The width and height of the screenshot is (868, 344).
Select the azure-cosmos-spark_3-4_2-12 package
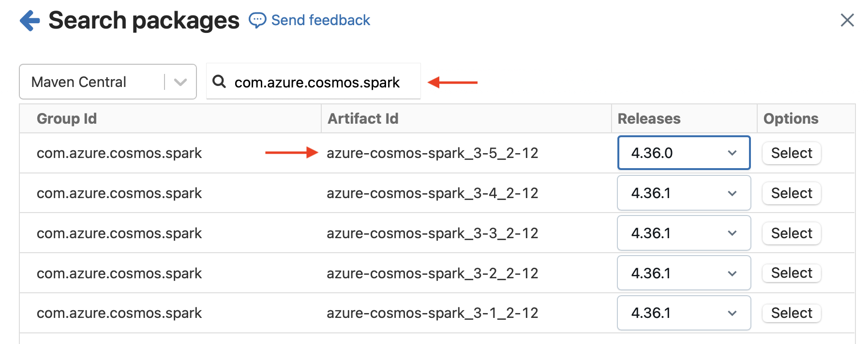791,193
